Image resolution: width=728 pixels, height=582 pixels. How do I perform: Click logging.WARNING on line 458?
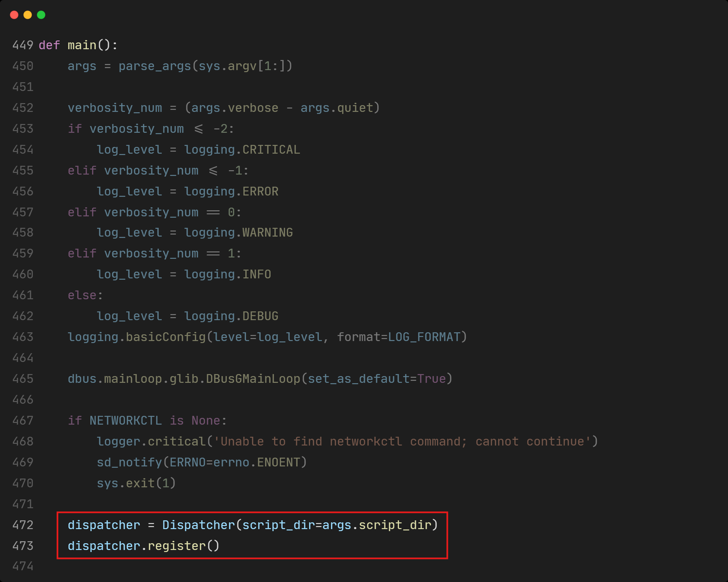tap(238, 233)
